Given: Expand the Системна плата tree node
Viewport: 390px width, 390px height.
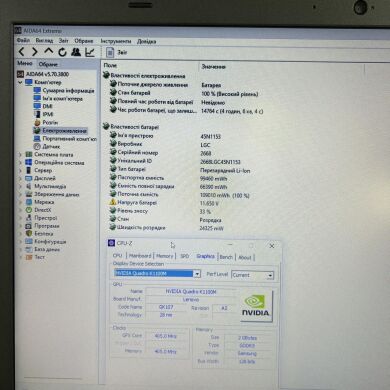Looking at the screenshot, I should coord(20,154).
